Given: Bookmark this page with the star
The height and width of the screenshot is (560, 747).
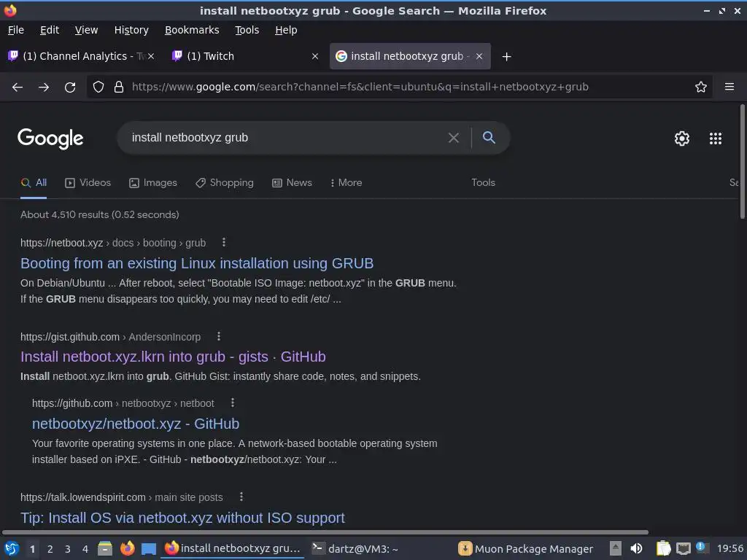Looking at the screenshot, I should pyautogui.click(x=701, y=87).
